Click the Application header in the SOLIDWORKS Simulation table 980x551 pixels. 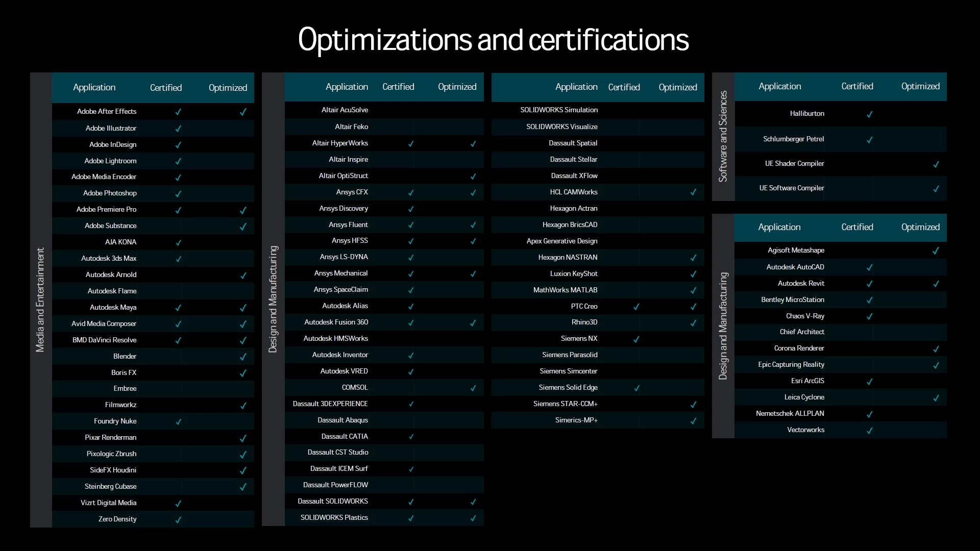pyautogui.click(x=576, y=87)
